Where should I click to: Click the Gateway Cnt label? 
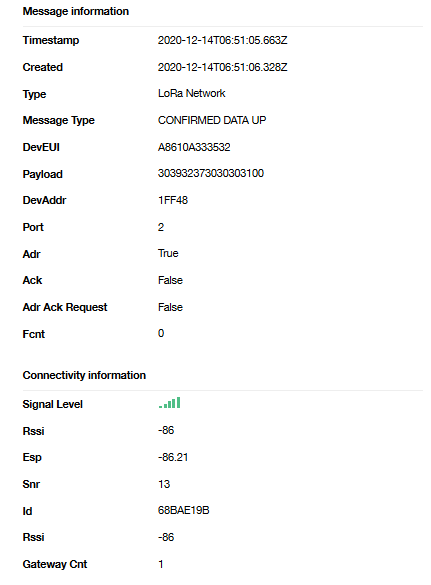pos(55,564)
